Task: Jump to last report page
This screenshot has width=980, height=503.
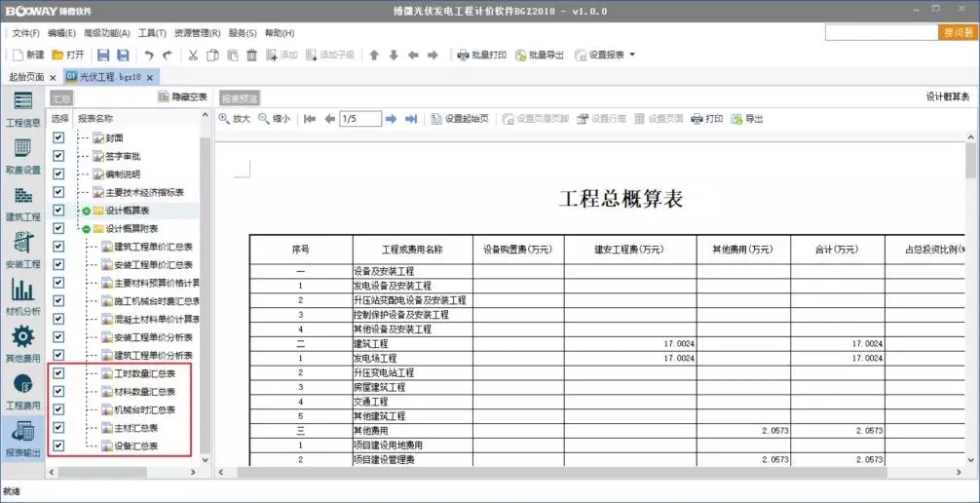Action: [411, 119]
